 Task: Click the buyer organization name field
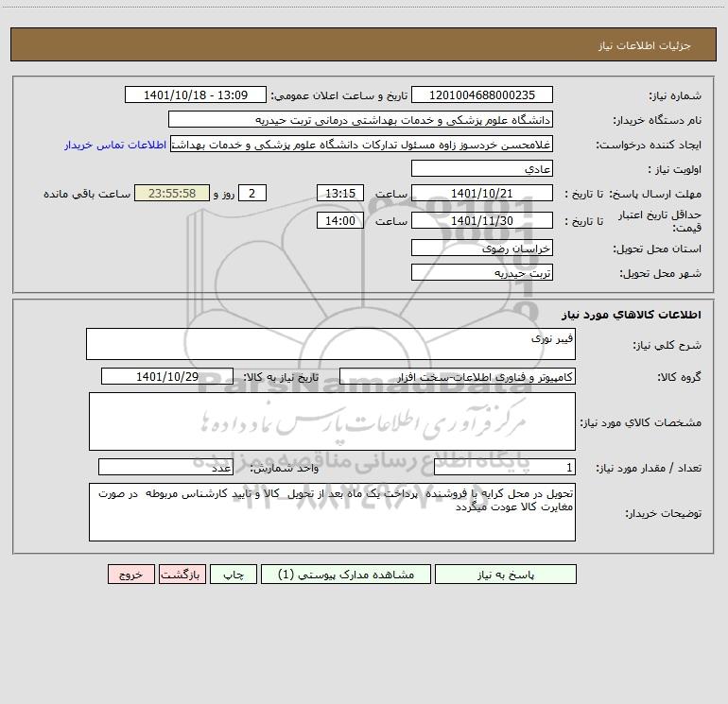tap(360, 120)
